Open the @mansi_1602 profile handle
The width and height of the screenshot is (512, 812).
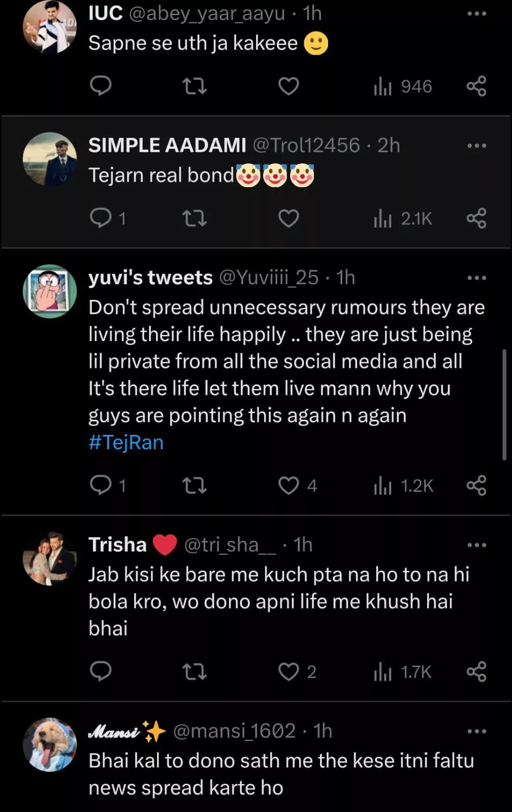(x=234, y=731)
